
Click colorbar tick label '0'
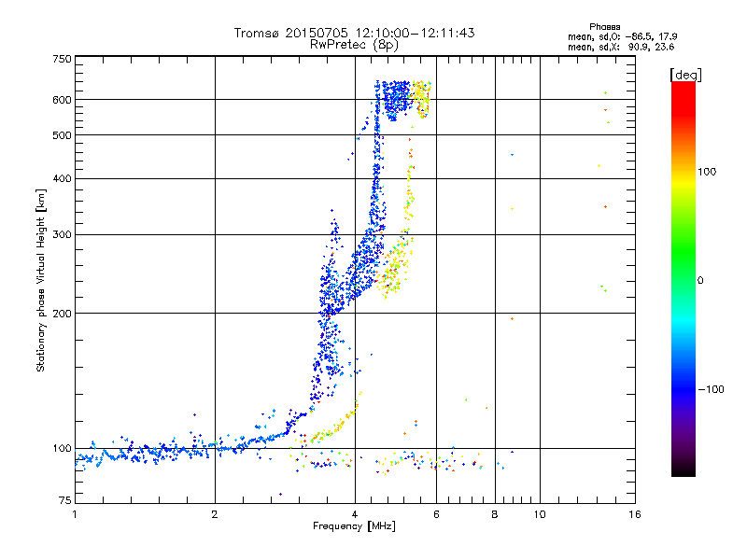click(x=700, y=280)
